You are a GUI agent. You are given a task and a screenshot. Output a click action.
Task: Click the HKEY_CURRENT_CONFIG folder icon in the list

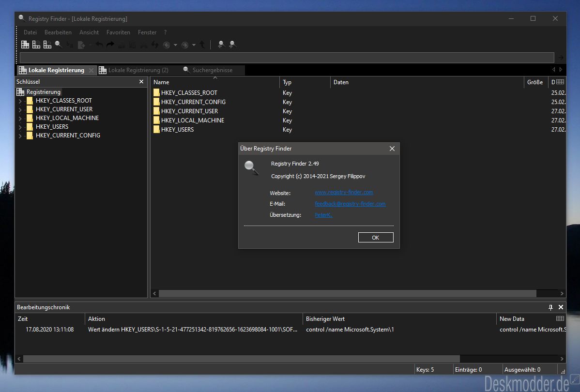point(156,102)
